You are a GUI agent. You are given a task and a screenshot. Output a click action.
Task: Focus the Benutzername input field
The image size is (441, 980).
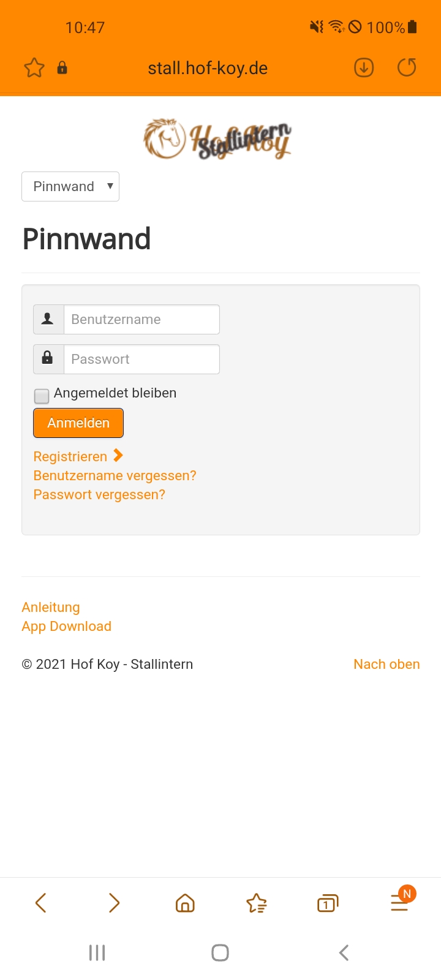(141, 320)
